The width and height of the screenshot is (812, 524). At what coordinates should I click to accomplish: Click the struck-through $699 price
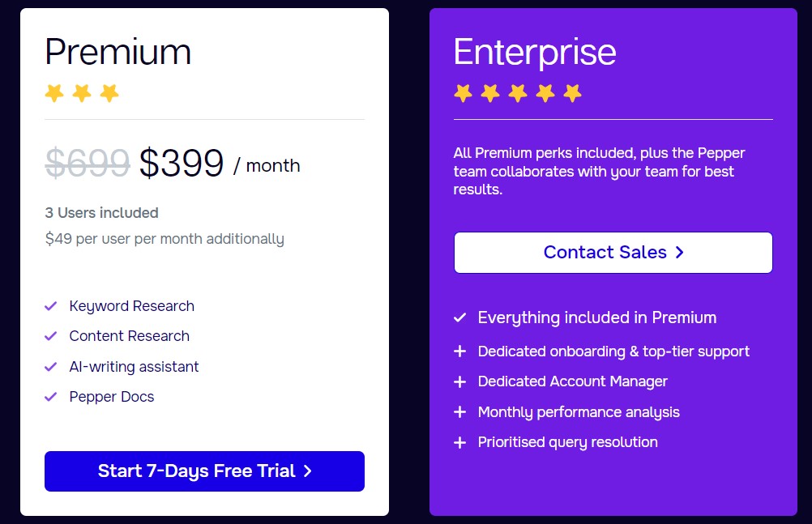87,163
